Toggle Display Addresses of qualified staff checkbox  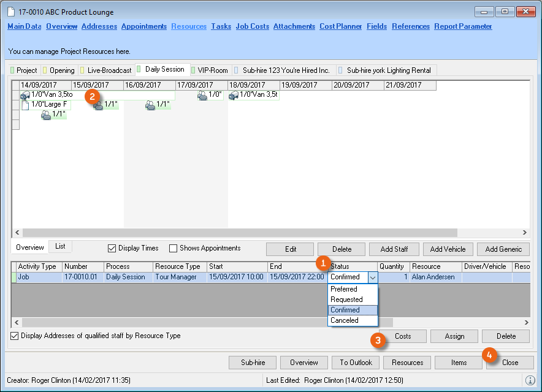[x=15, y=336]
